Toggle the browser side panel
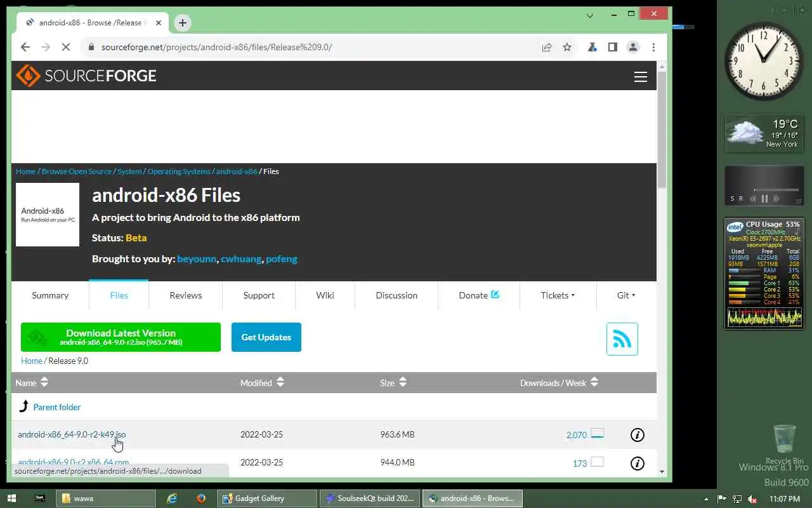812x508 pixels. tap(613, 47)
